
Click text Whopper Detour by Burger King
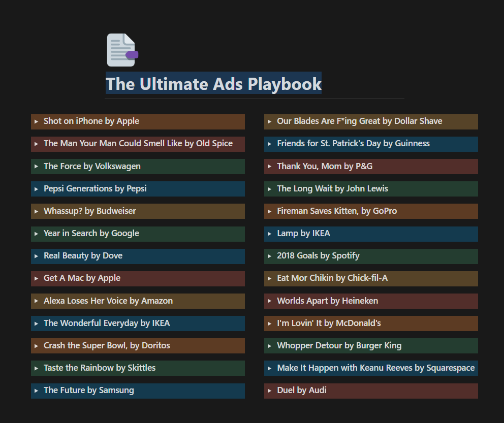point(339,345)
